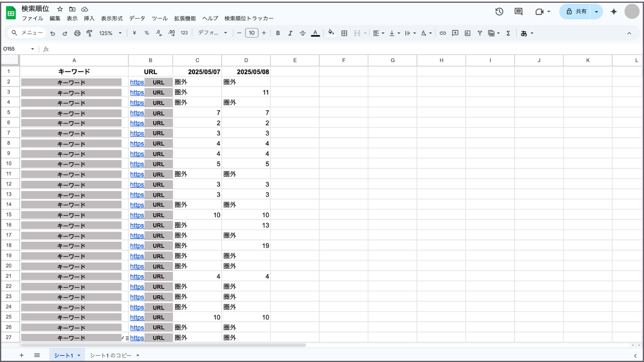Apply percent format to cells

click(x=147, y=33)
